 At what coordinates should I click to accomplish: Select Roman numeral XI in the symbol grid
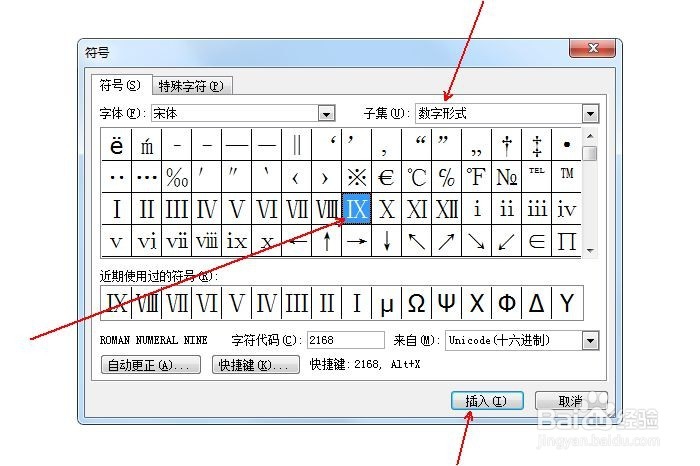coord(417,209)
